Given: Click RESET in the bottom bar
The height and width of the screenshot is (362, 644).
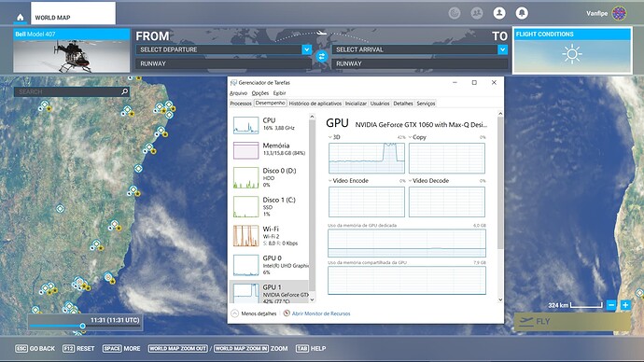Looking at the screenshot, I should [78, 348].
